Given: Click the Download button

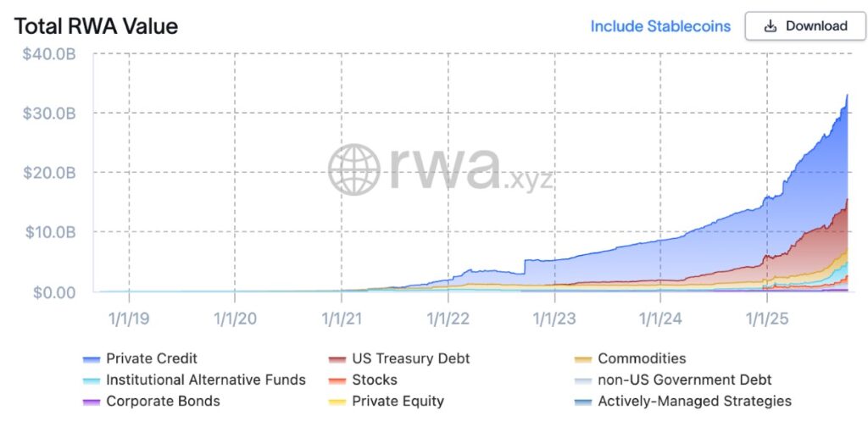Looking at the screenshot, I should (x=805, y=26).
